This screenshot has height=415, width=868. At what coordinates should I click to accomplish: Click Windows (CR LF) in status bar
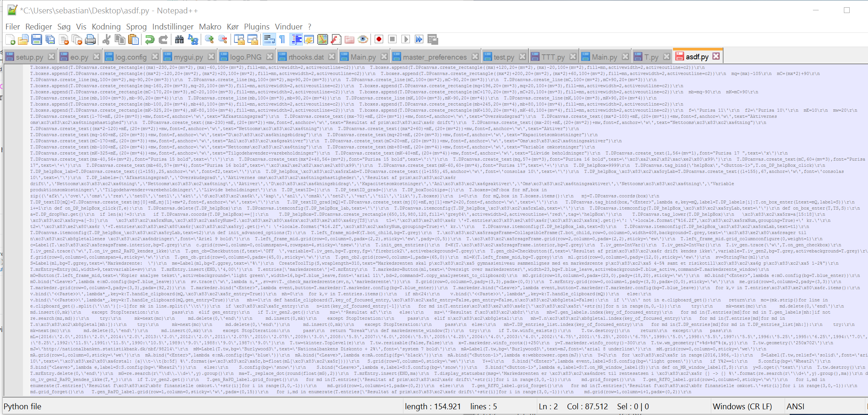742,406
